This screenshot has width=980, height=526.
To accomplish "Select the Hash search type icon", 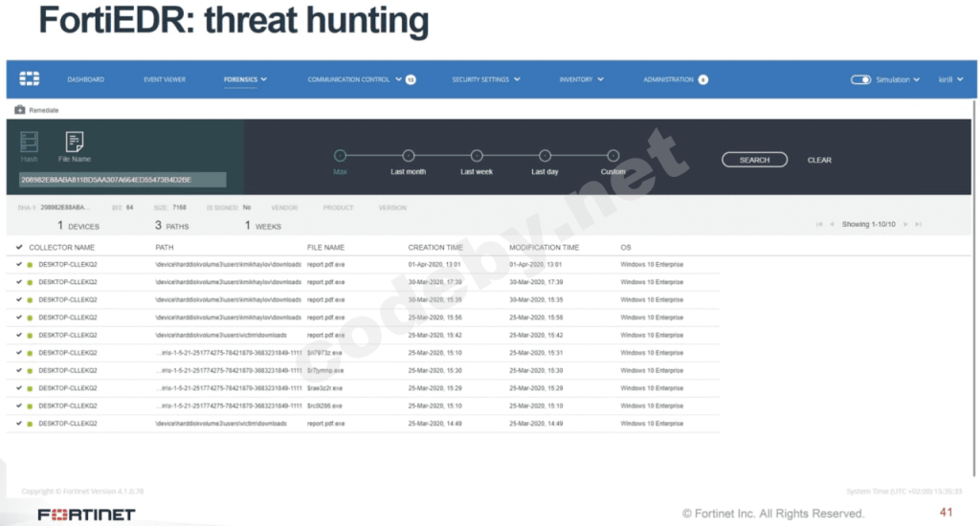I will point(29,142).
